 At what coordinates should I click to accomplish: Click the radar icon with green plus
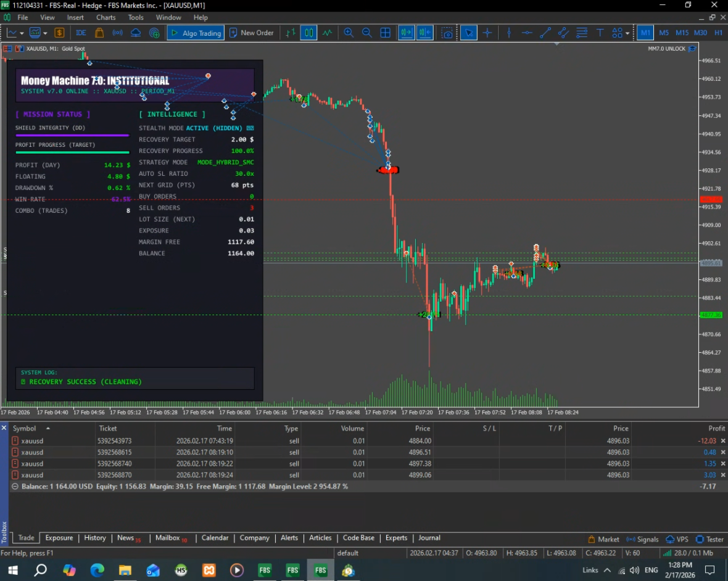tap(155, 33)
